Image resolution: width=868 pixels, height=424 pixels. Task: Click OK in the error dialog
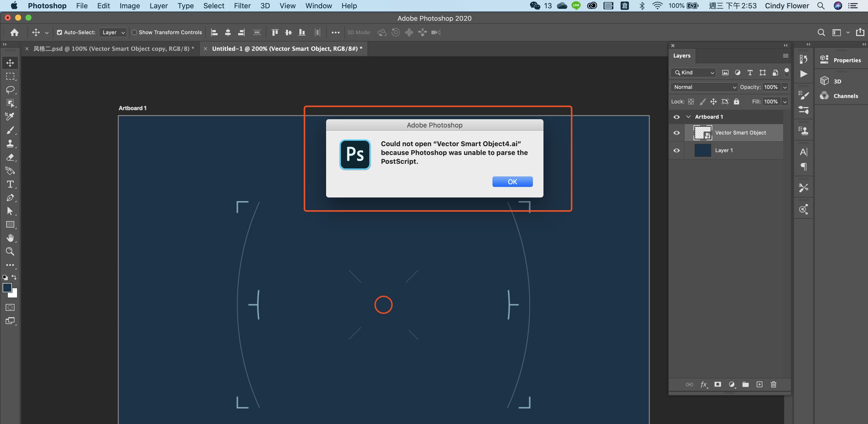[512, 182]
